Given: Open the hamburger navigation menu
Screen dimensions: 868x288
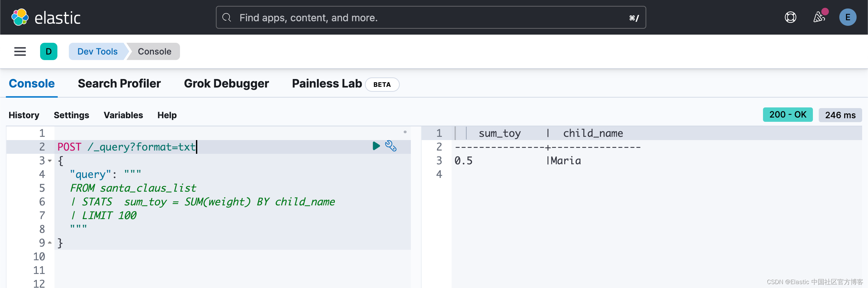Looking at the screenshot, I should tap(20, 52).
